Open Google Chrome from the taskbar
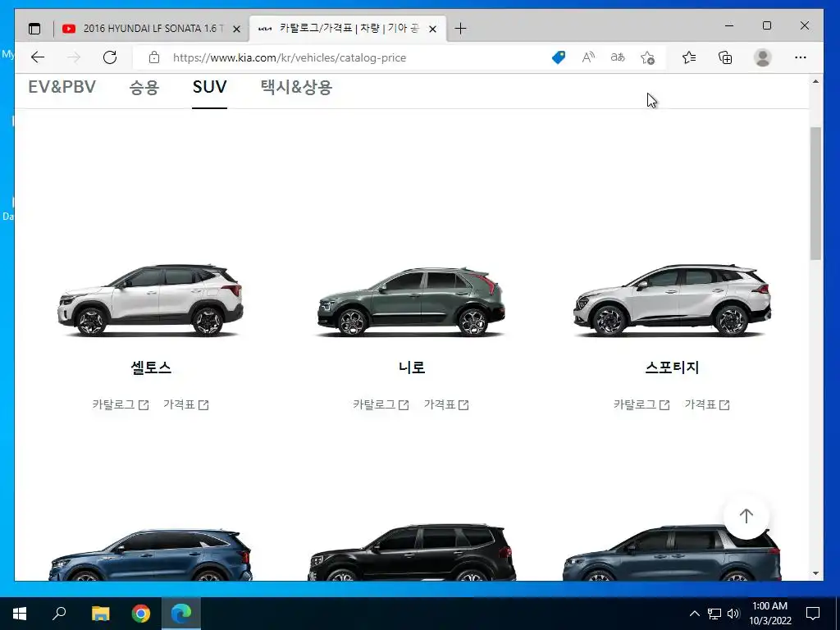The image size is (840, 630). (x=141, y=614)
